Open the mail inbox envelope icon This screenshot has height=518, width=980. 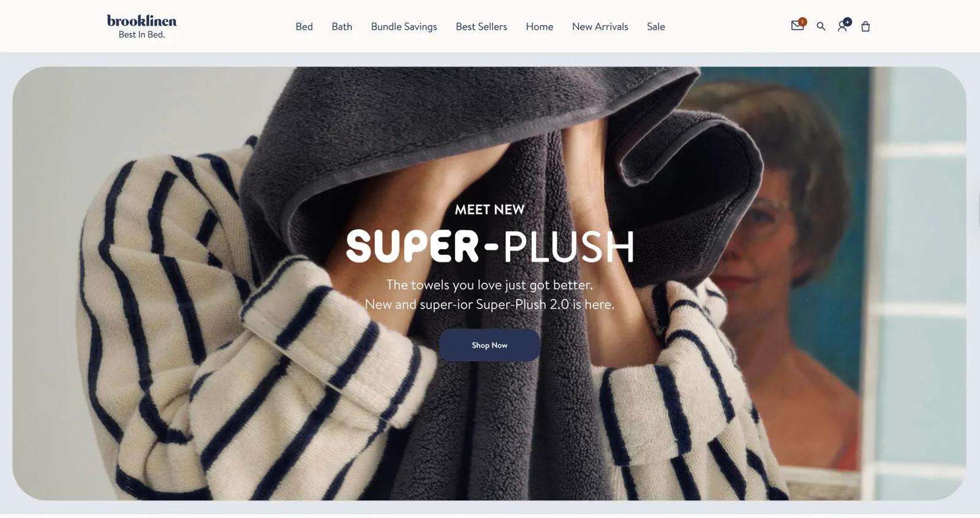797,26
